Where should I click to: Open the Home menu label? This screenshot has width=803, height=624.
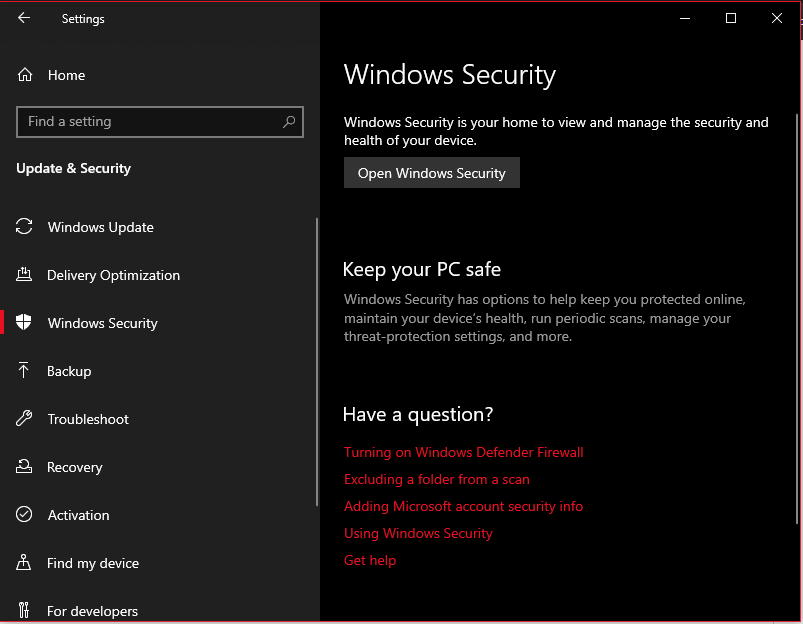(67, 75)
